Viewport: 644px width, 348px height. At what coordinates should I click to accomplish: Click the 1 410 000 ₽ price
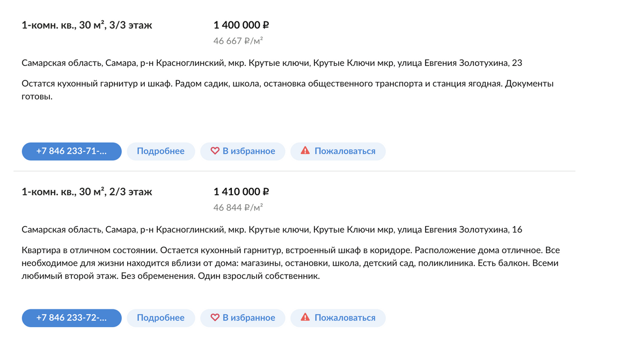pyautogui.click(x=241, y=192)
